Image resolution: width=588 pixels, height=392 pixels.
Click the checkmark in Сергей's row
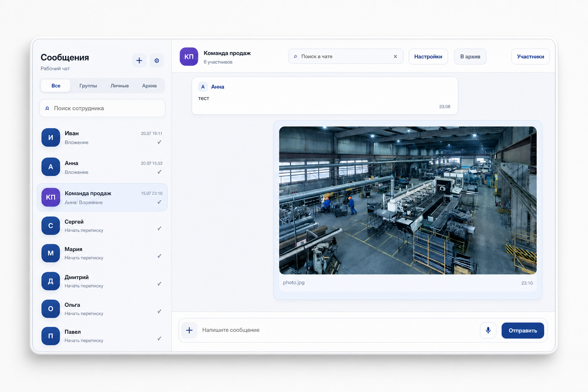click(x=159, y=229)
